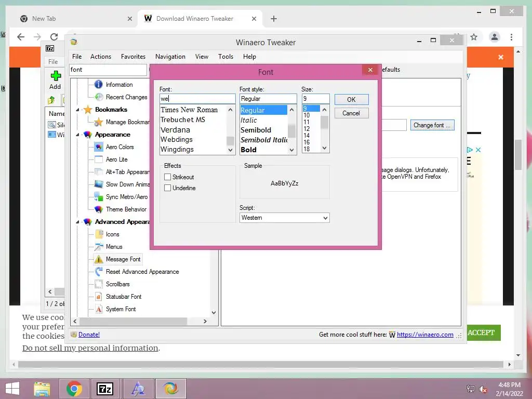Image resolution: width=532 pixels, height=399 pixels.
Task: Open the Actions menu
Action: 100,57
